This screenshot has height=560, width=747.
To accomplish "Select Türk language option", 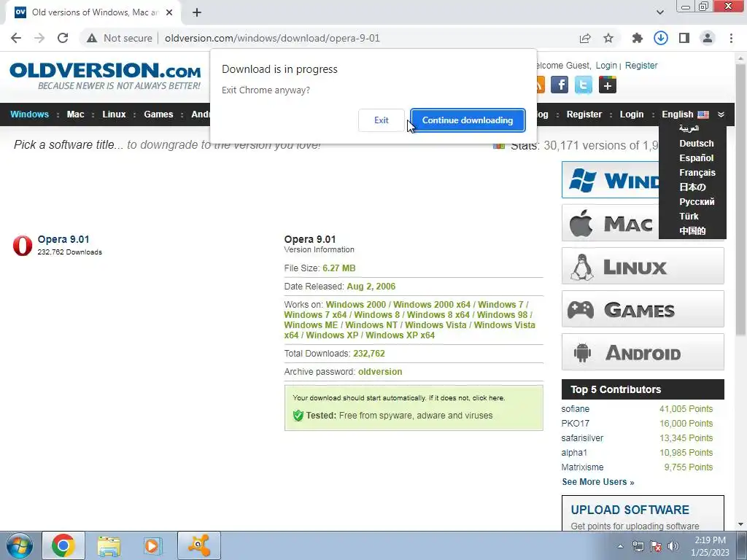I will 689,216.
